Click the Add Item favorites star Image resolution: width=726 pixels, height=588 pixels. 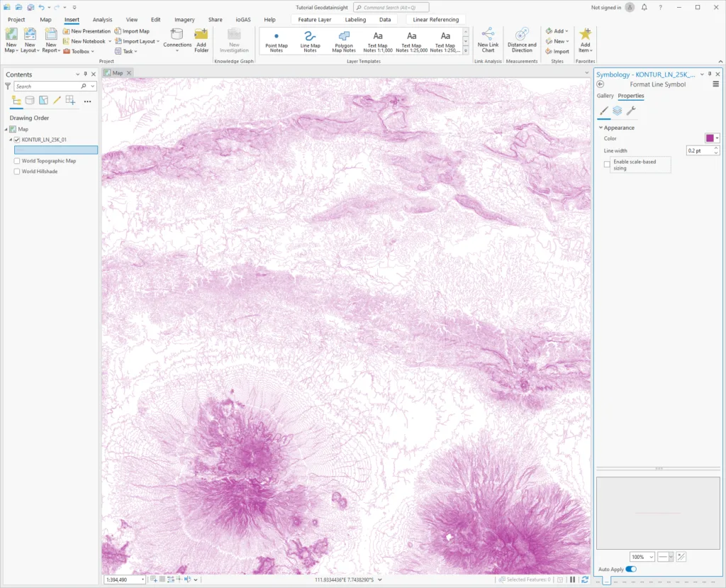coord(585,34)
